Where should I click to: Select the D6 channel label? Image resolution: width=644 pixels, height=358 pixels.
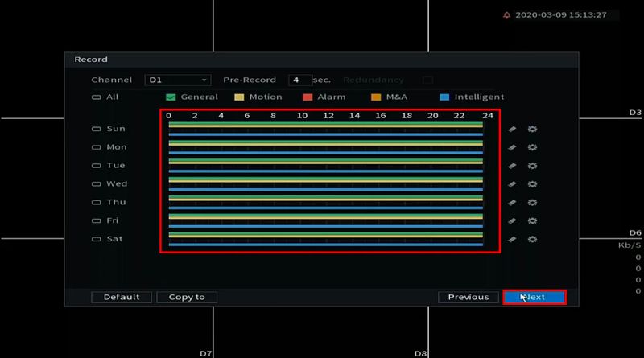tap(635, 232)
